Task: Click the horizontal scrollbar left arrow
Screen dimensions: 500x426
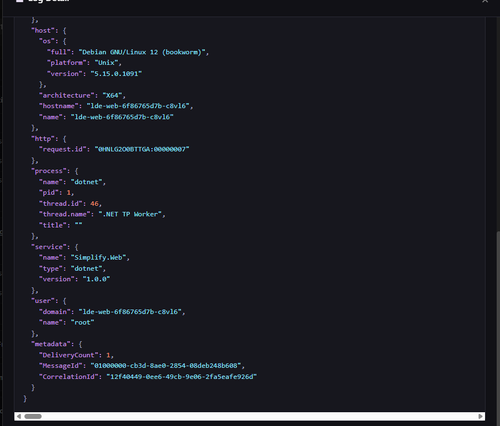Action: (x=19, y=416)
